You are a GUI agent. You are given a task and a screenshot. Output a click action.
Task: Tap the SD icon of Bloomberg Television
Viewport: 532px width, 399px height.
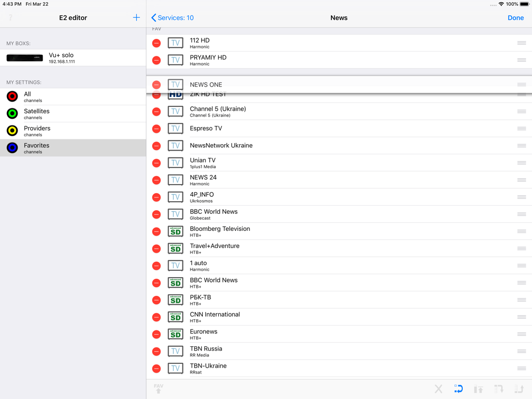click(x=176, y=231)
